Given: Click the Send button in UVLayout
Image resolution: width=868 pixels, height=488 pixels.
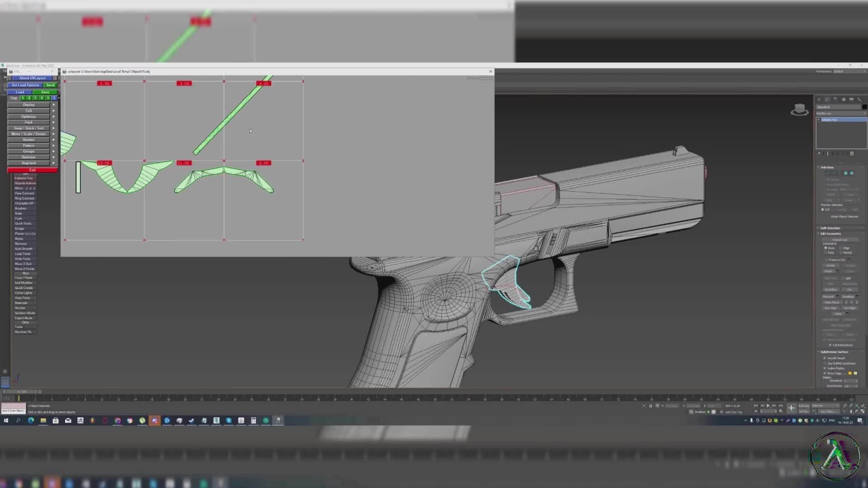Looking at the screenshot, I should (50, 85).
